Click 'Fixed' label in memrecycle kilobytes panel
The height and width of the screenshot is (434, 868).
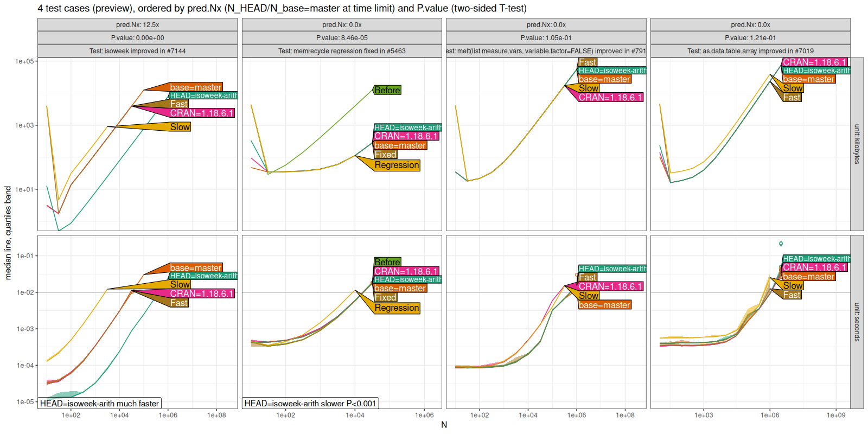tap(385, 155)
